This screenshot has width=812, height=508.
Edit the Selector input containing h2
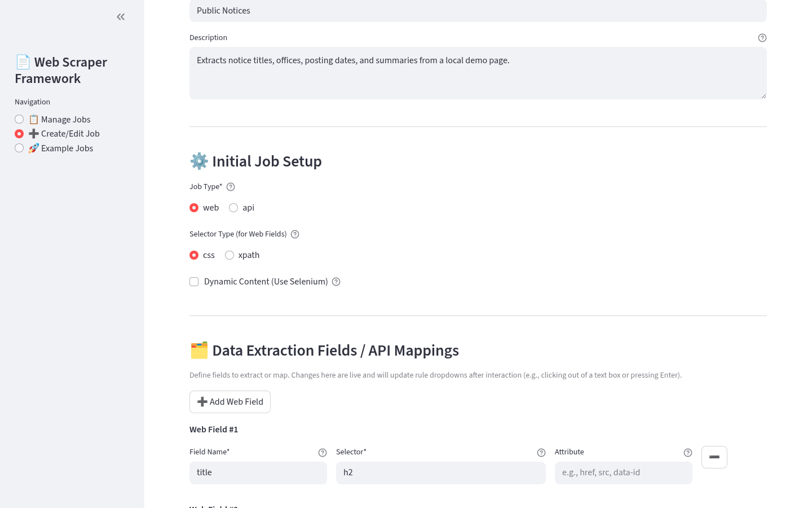(441, 473)
